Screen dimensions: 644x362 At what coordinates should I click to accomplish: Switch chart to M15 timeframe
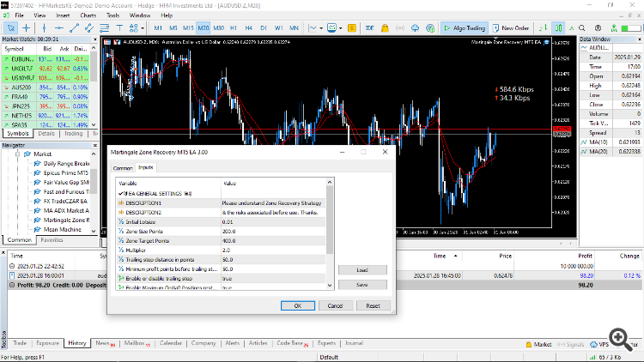(x=188, y=28)
